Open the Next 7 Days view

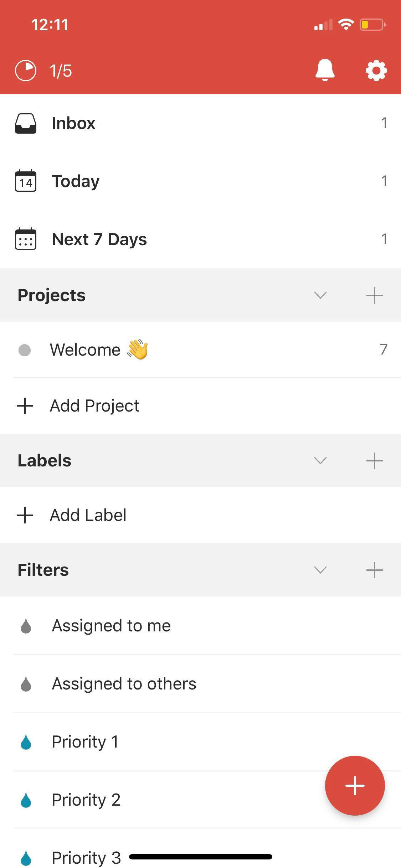tap(99, 239)
